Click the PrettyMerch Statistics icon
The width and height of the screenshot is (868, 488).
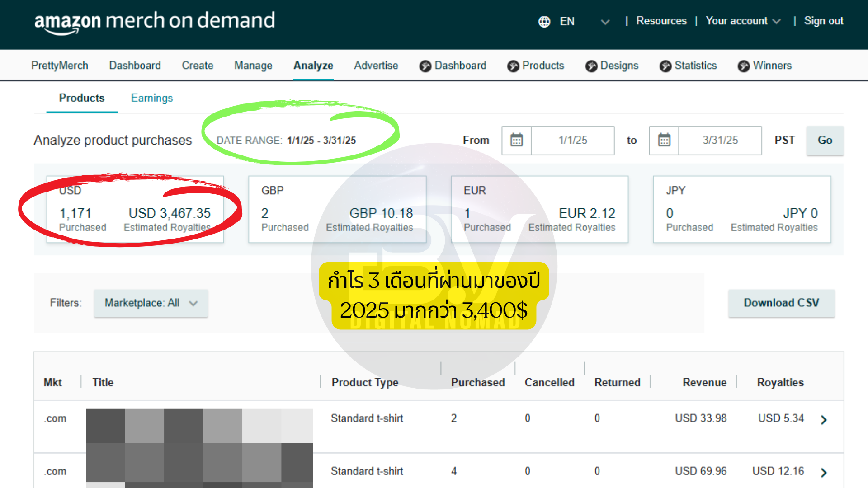click(665, 66)
